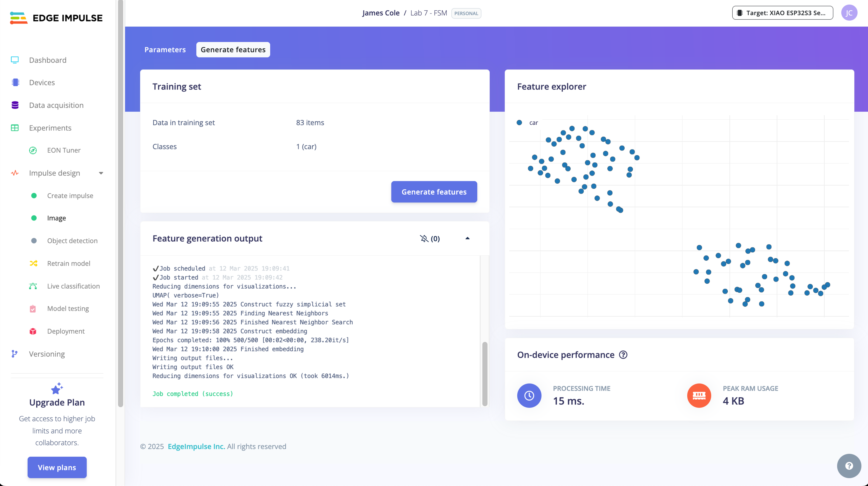Screen dimensions: 868x486
Task: Select the Object detection menu item
Action: [x=72, y=241]
